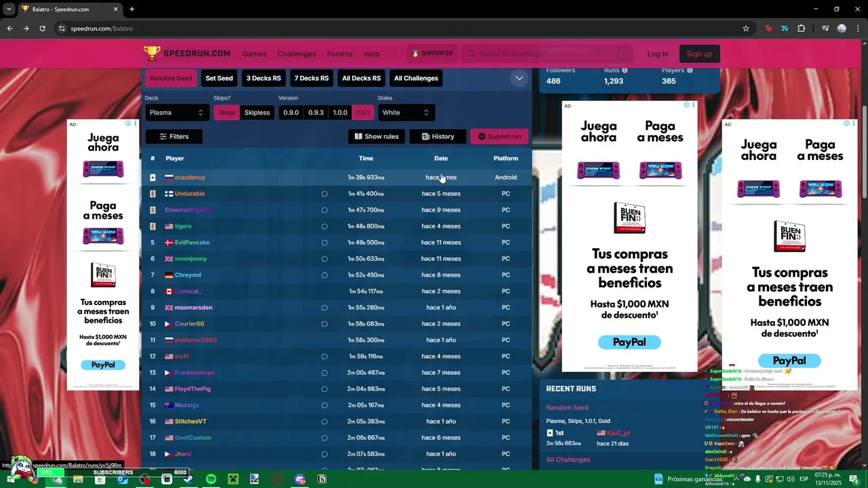
Task: Click the Sign up button
Action: pyautogui.click(x=699, y=54)
